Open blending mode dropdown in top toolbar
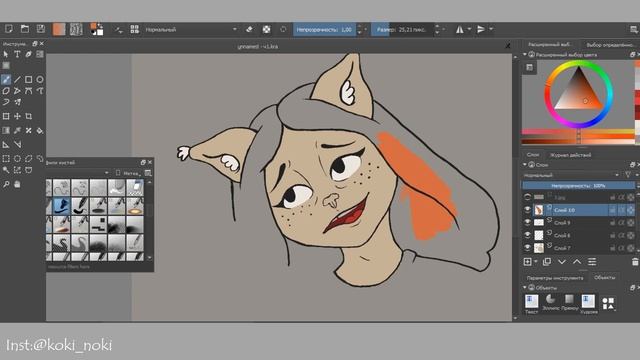The width and height of the screenshot is (640, 360). pyautogui.click(x=191, y=29)
